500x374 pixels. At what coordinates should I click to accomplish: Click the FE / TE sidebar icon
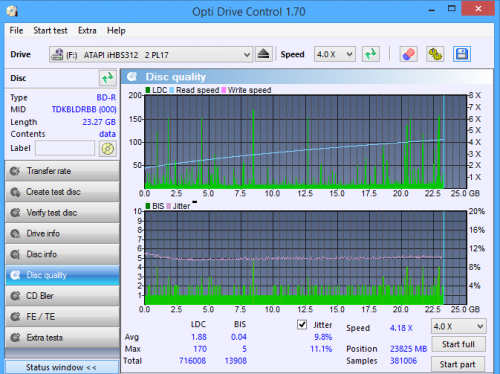(15, 317)
